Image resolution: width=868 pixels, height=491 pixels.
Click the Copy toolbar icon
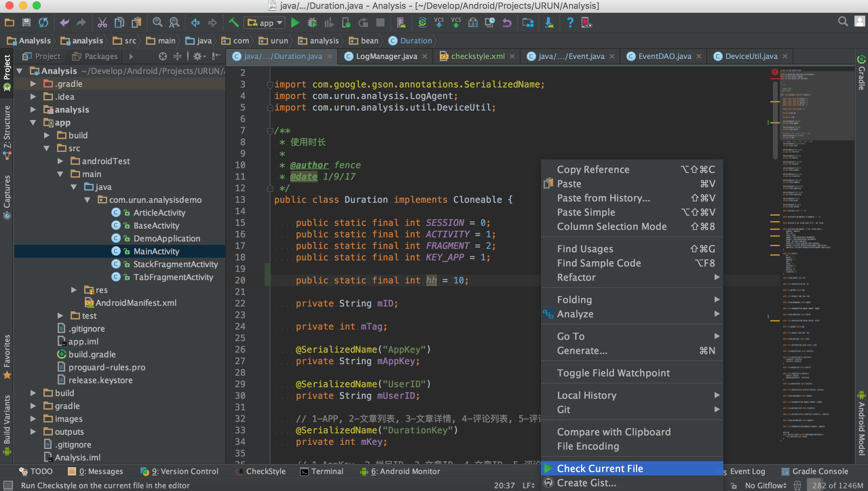click(119, 23)
